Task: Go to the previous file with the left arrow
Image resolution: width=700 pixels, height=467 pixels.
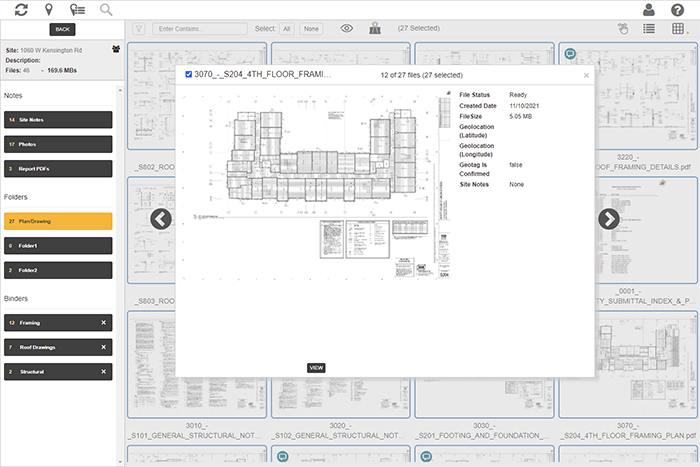Action: (161, 219)
